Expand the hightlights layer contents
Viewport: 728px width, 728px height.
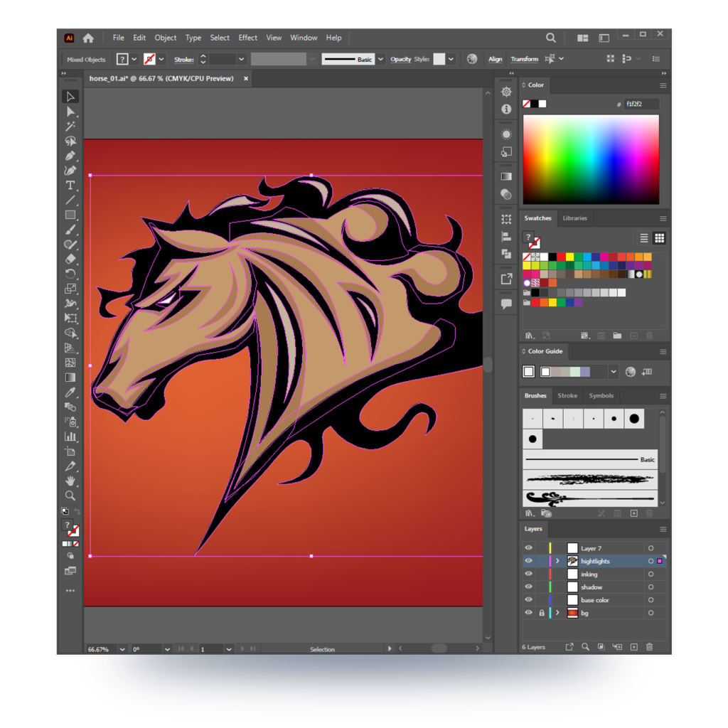pos(557,561)
